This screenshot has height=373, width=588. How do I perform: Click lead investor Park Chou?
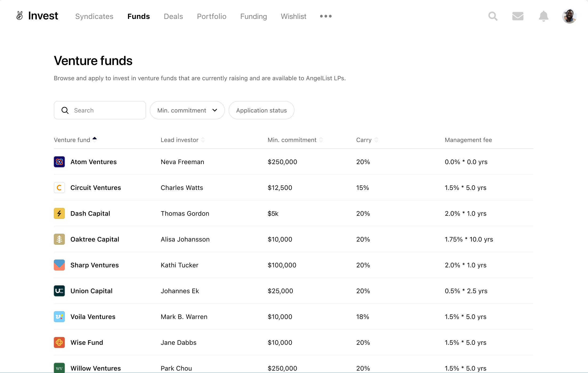tap(176, 368)
